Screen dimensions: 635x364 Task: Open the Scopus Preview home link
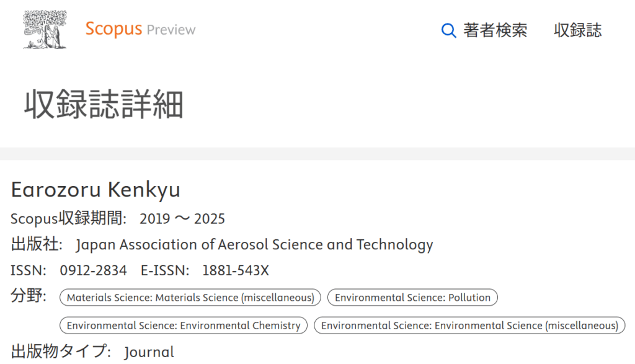(140, 29)
